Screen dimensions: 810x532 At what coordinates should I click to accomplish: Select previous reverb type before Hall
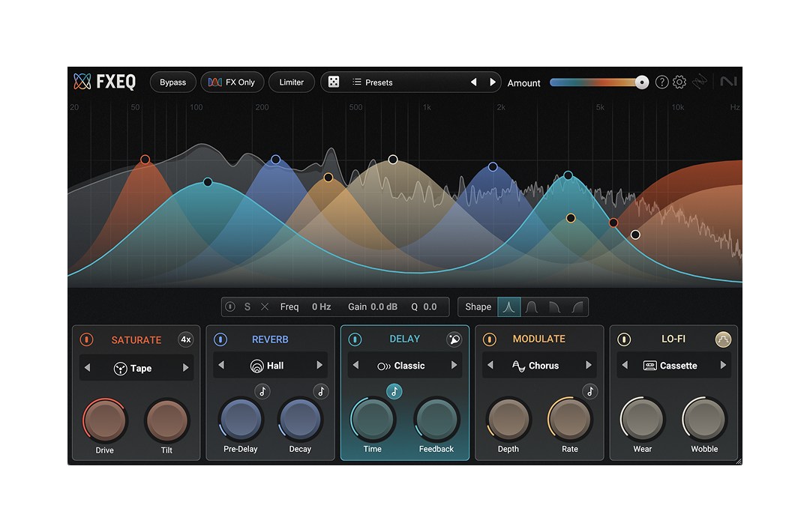coord(221,365)
